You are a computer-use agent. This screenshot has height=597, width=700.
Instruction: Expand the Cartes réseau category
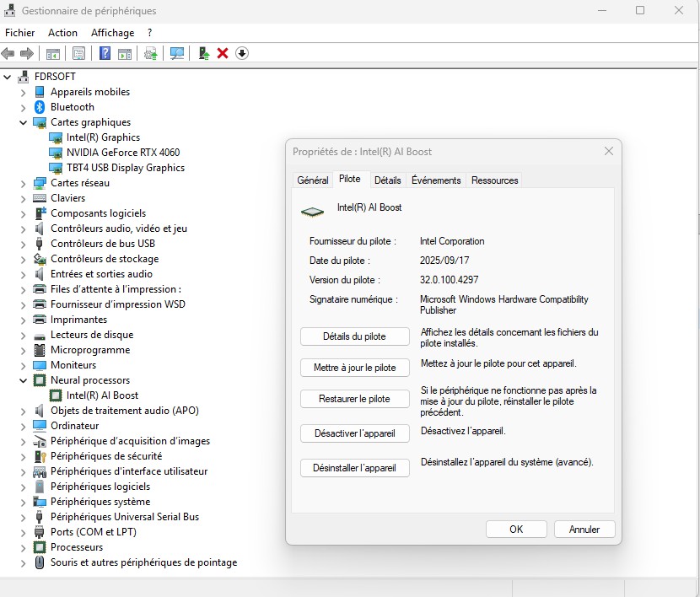[24, 183]
